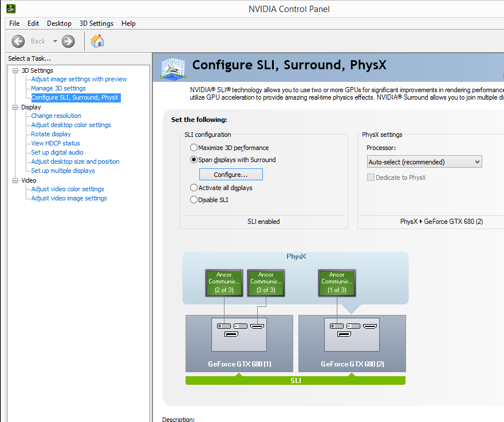Click the "SLI configuration" group label
This screenshot has width=504, height=422.
coord(208,135)
